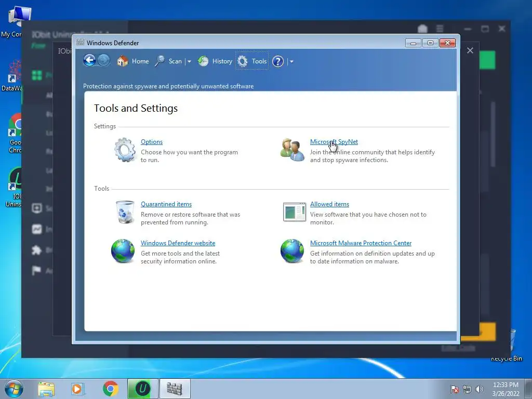Click the Allowed items window icon

click(x=295, y=212)
